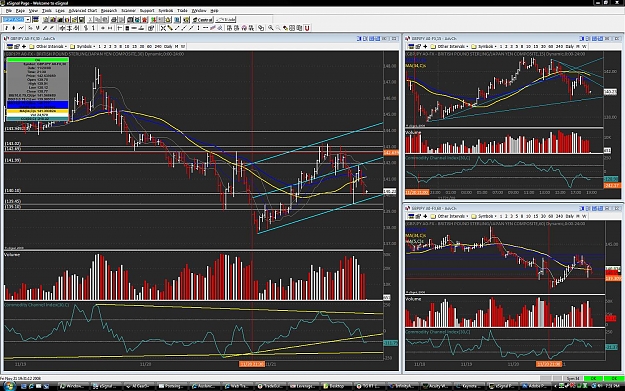The height and width of the screenshot is (391, 625).
Task: Click orange 11/20 21:00 time marker in left chart
Action: point(252,364)
